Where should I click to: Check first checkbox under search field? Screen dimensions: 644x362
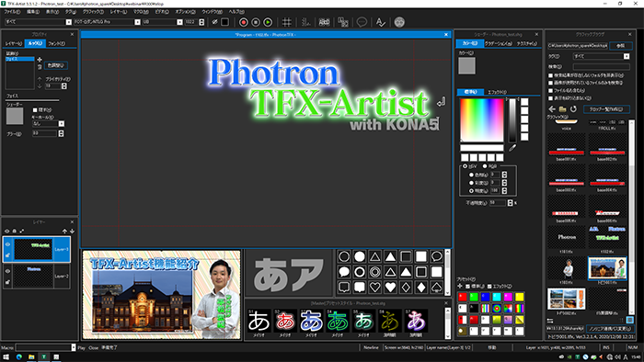pyautogui.click(x=551, y=75)
